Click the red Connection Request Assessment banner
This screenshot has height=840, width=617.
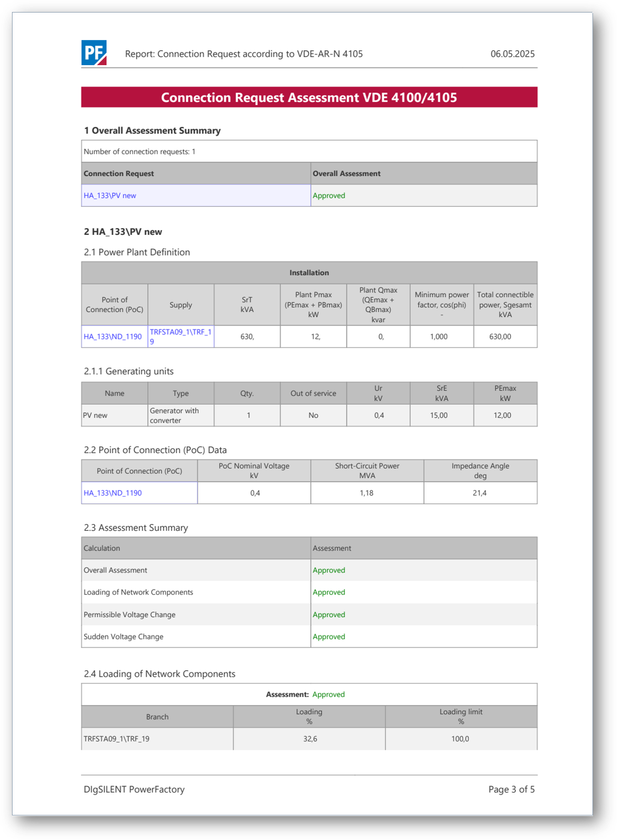[308, 97]
